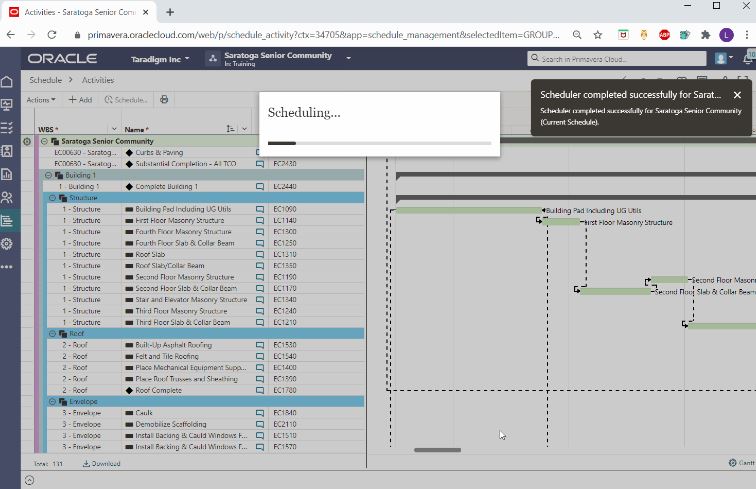Open a new browser tab
The image size is (756, 489).
pos(170,12)
